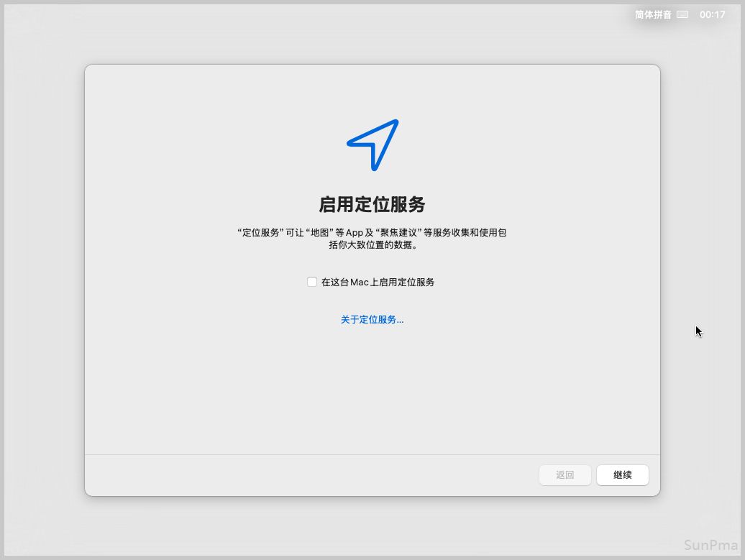
Task: Open the 简体拼音 input method menu
Action: pos(653,14)
